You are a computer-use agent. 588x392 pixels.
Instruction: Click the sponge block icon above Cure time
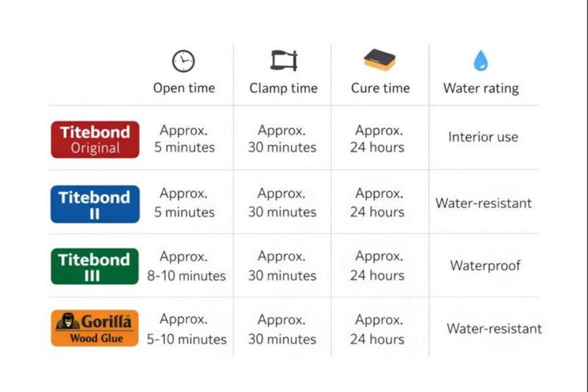(x=380, y=60)
